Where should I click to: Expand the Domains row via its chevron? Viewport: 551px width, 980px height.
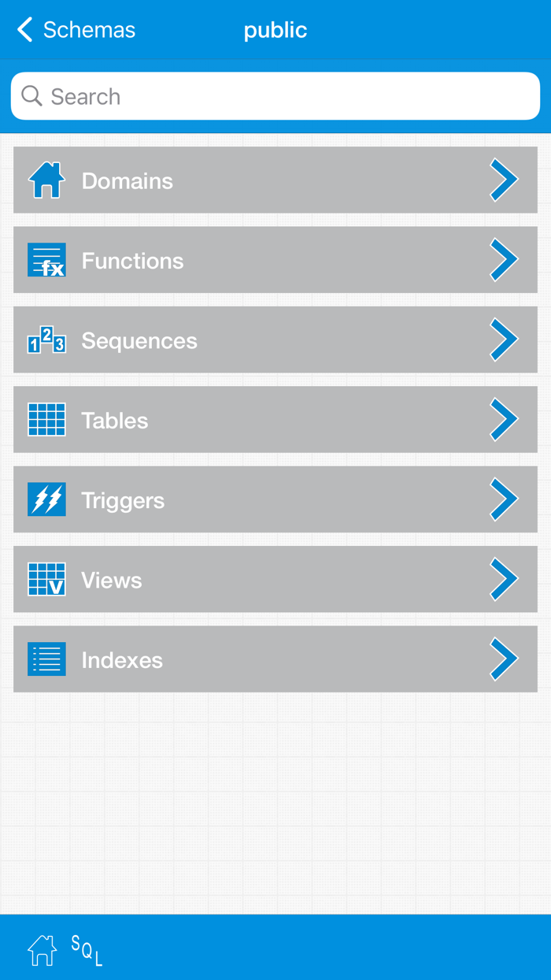(x=504, y=180)
